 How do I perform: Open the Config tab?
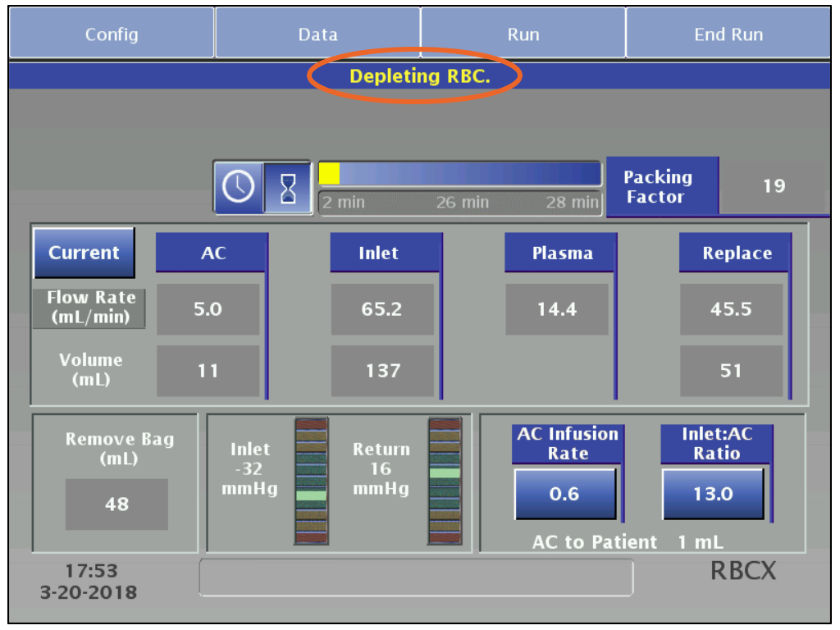click(112, 33)
